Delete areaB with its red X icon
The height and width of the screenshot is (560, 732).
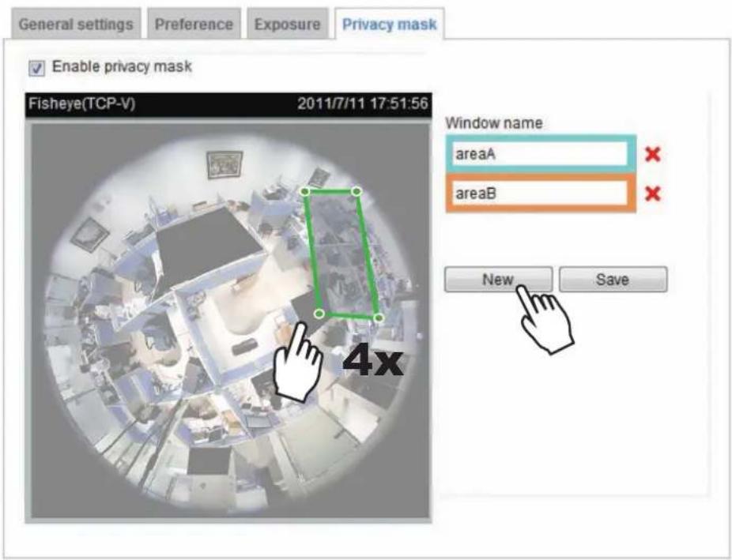pyautogui.click(x=652, y=193)
